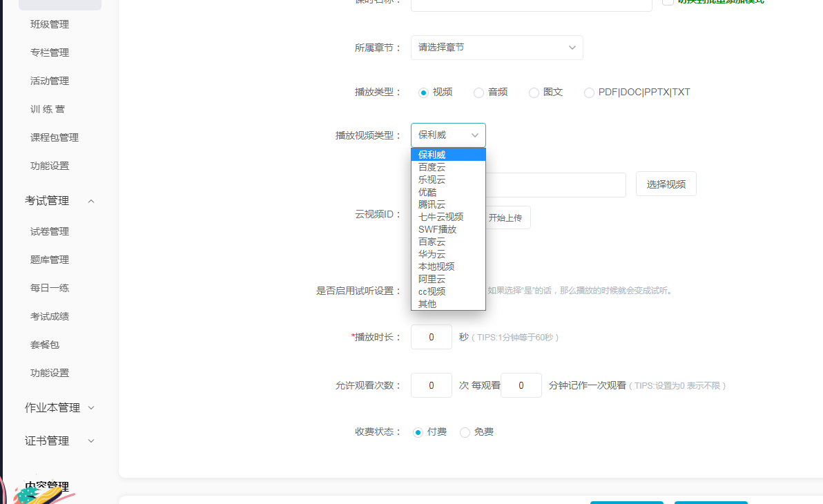
Task: Open 题库管理 in the sidebar
Action: click(50, 260)
